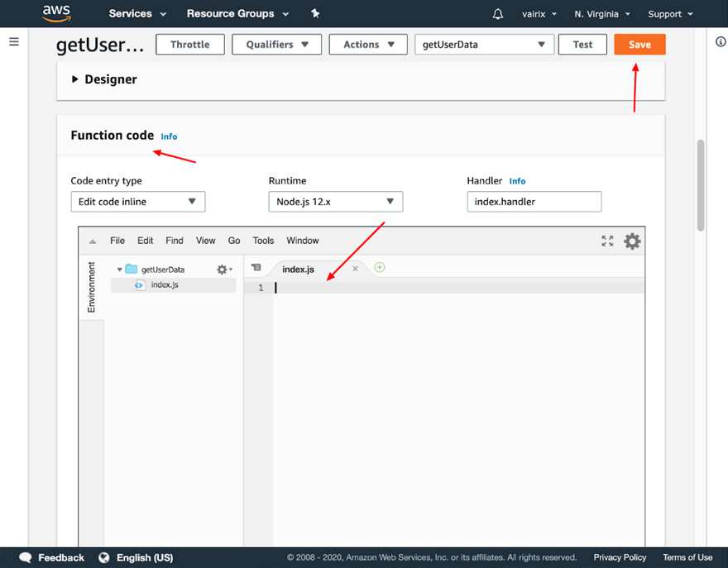Open the Tools menu in editor
This screenshot has height=568, width=728.
pos(263,241)
